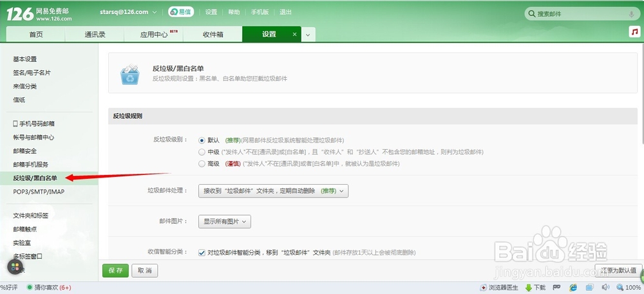Switch to the 通讯录 tab
644x294 pixels.
point(95,35)
